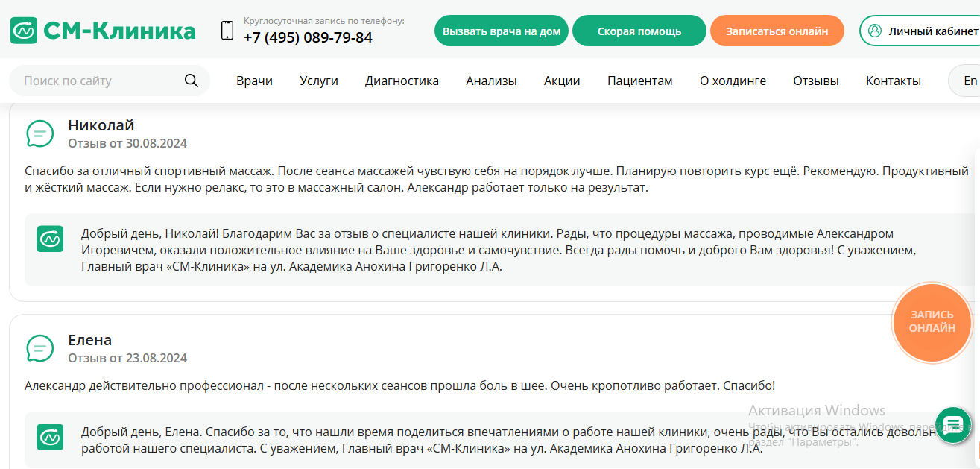Click the speech bubble icon beside Николай's review
This screenshot has width=980, height=469.
[39, 133]
